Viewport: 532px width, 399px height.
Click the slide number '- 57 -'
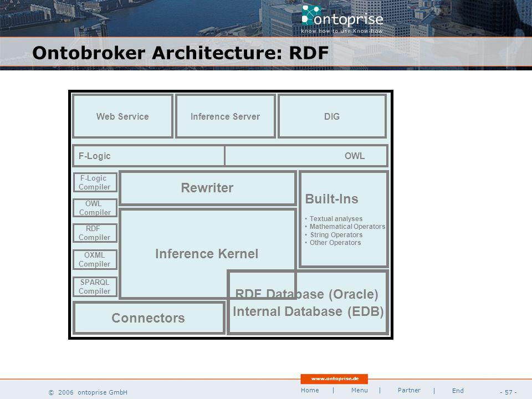pos(508,392)
